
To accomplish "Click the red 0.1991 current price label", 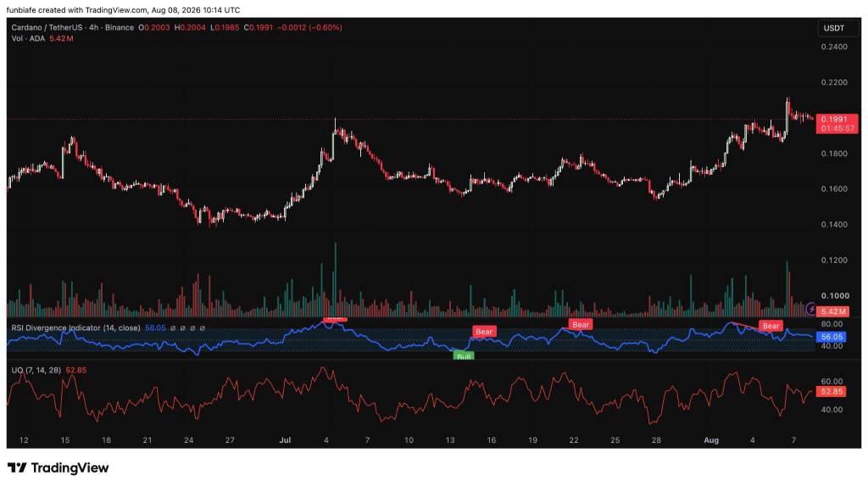I will tap(836, 119).
